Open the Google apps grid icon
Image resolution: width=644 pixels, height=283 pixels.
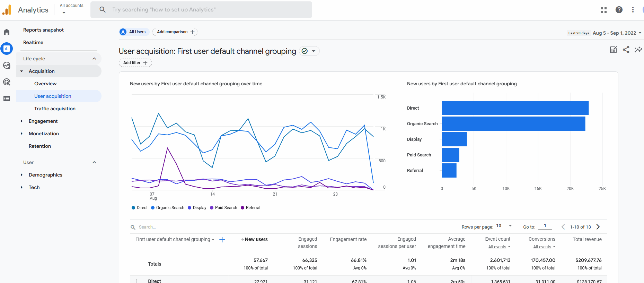604,10
